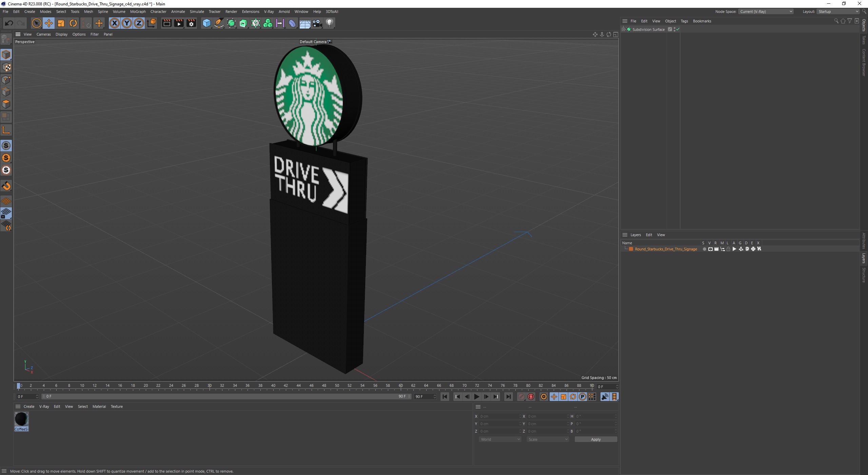Click Apply button in coordinates panel
The image size is (868, 475).
click(x=596, y=439)
